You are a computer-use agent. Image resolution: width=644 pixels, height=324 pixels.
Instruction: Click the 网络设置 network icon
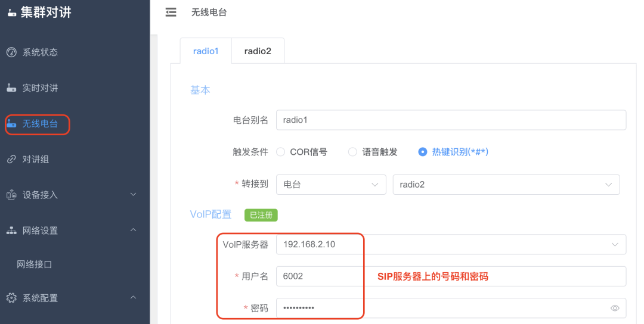pyautogui.click(x=11, y=230)
